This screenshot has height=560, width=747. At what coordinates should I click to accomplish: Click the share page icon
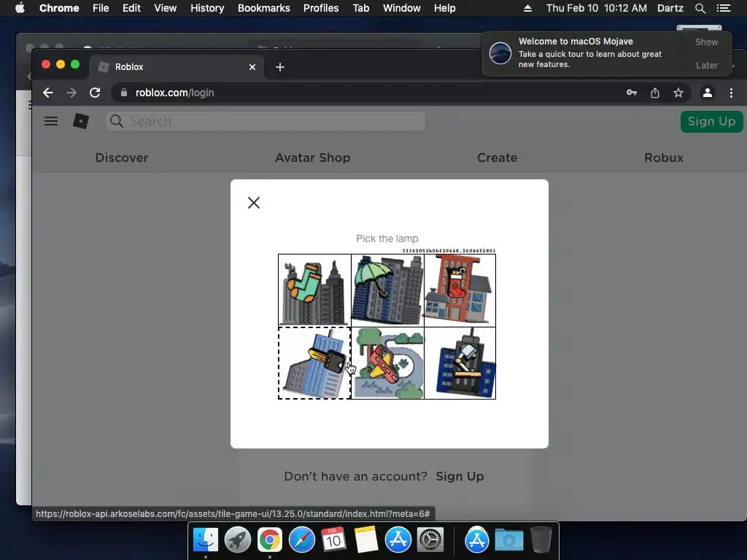[x=655, y=93]
